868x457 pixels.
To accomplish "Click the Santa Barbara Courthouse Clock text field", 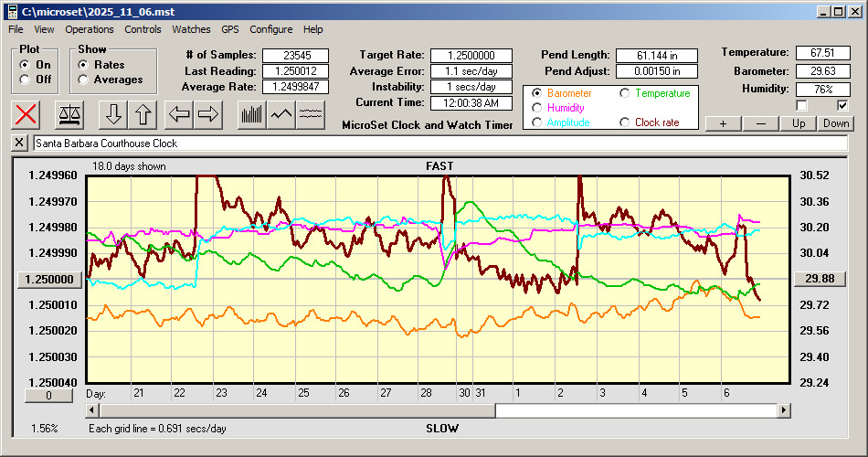I will [x=439, y=143].
